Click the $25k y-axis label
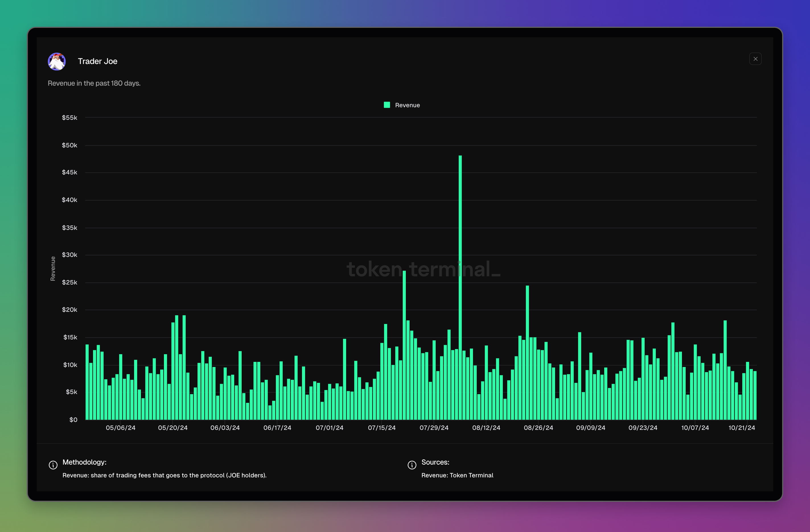This screenshot has width=810, height=532. (69, 282)
